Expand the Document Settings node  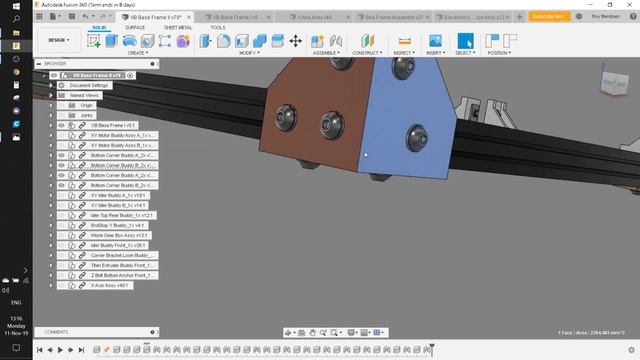pyautogui.click(x=51, y=85)
